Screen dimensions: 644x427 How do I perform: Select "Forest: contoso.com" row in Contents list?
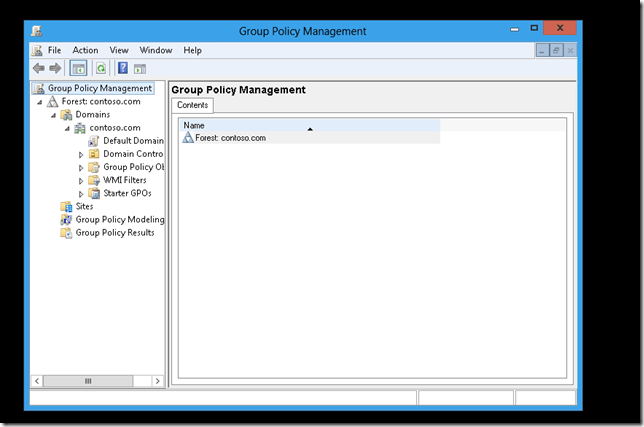[x=310, y=138]
